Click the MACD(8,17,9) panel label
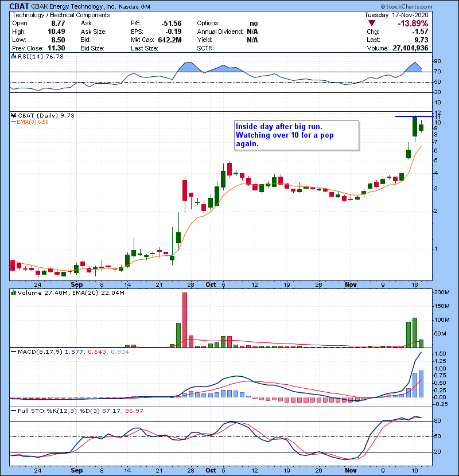 coord(40,352)
